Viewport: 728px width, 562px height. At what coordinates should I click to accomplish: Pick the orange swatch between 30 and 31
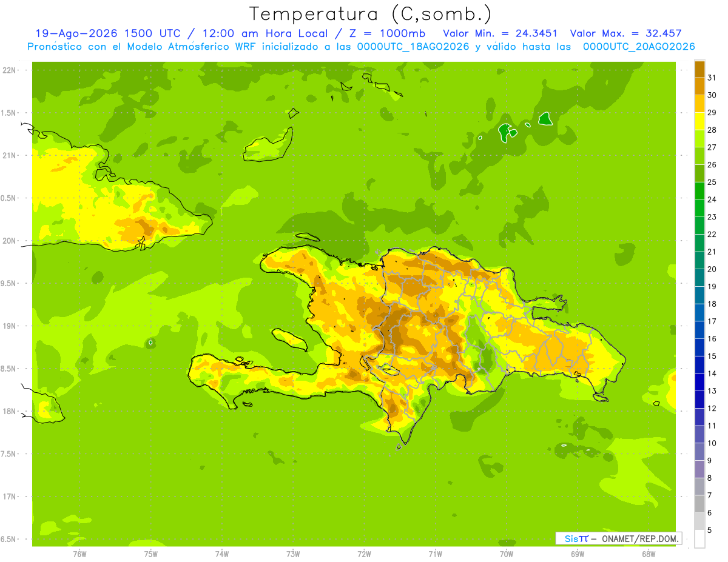699,86
